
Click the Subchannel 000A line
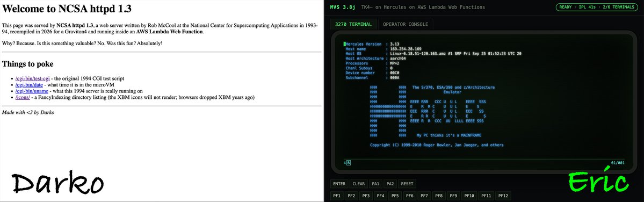tap(373, 78)
